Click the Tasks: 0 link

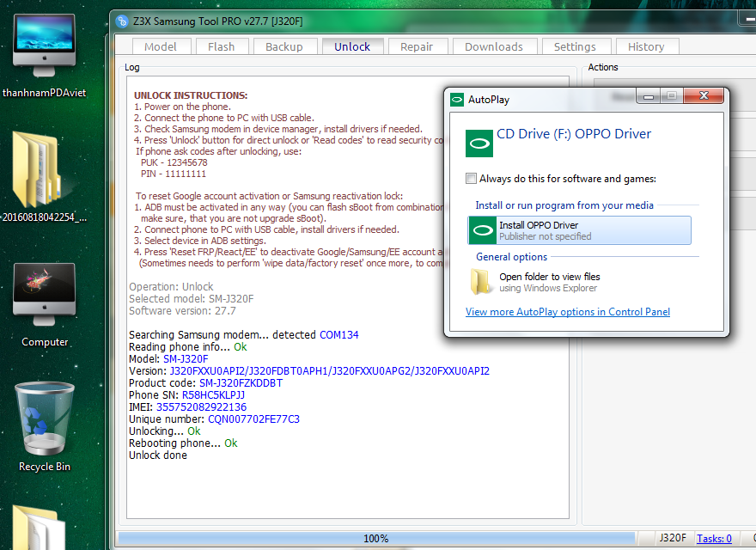714,539
